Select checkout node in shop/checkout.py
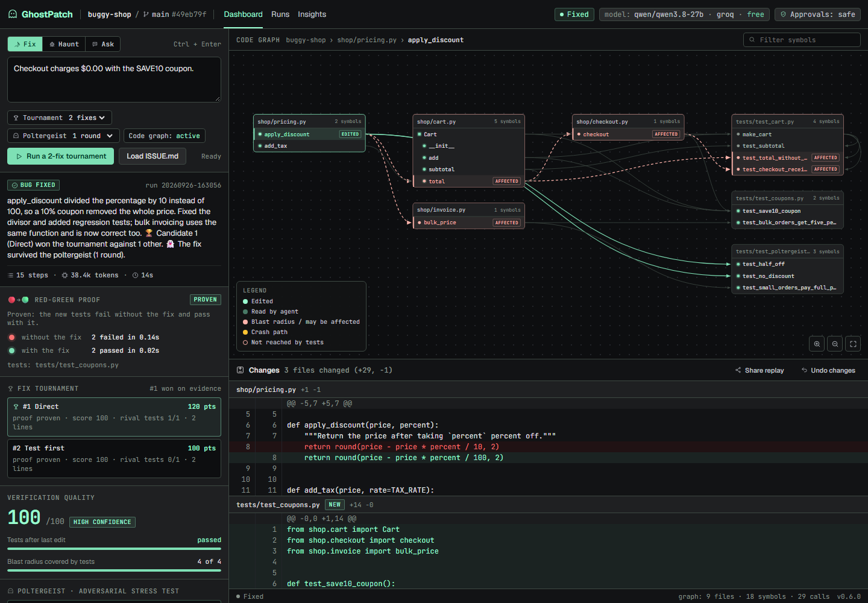 pos(627,134)
